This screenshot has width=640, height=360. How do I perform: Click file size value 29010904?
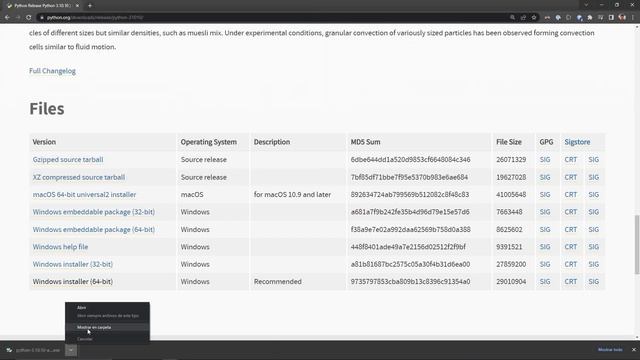point(511,282)
